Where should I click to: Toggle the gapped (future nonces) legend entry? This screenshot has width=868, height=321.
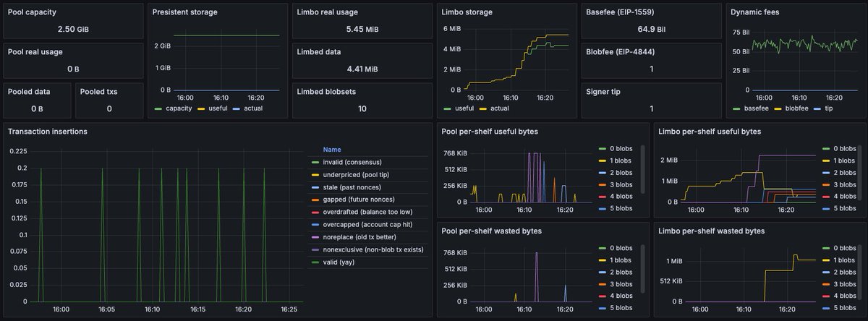pyautogui.click(x=359, y=199)
